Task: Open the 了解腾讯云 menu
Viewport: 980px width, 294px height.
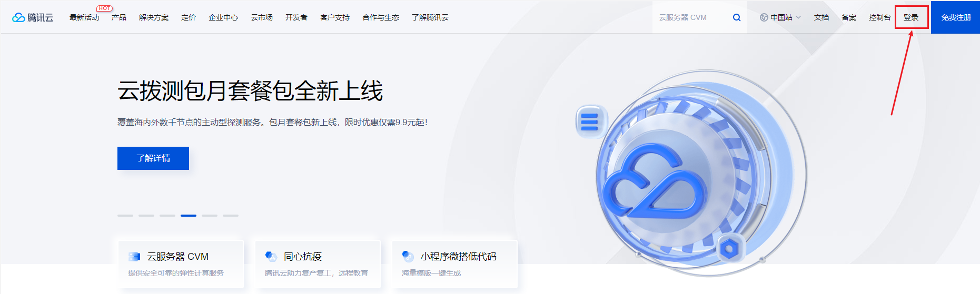Action: pyautogui.click(x=430, y=17)
